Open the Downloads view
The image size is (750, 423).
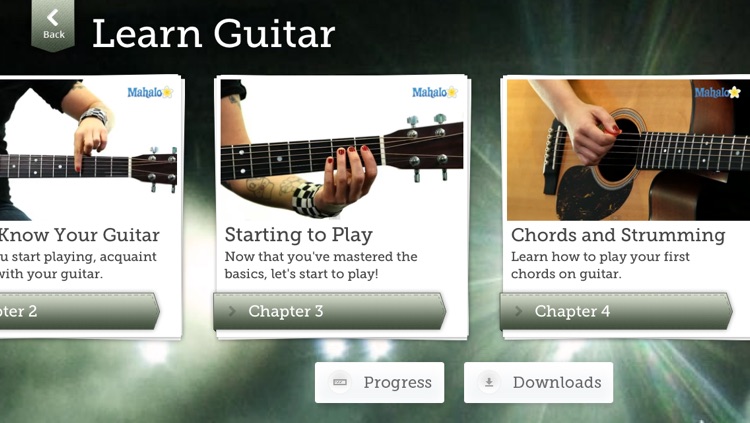539,382
